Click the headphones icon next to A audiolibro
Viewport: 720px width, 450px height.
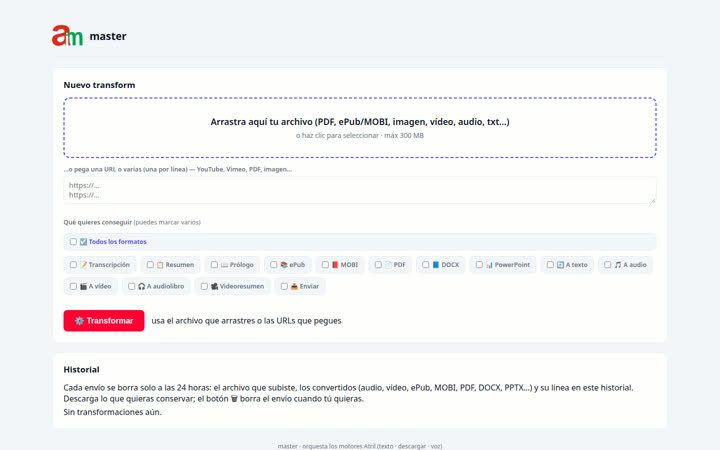(141, 287)
